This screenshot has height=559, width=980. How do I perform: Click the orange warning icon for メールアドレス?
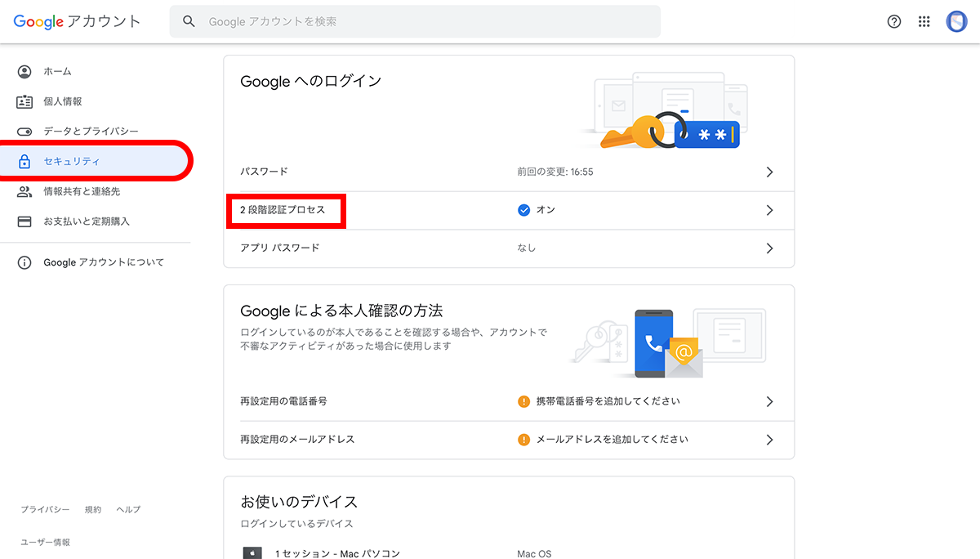[x=524, y=440]
